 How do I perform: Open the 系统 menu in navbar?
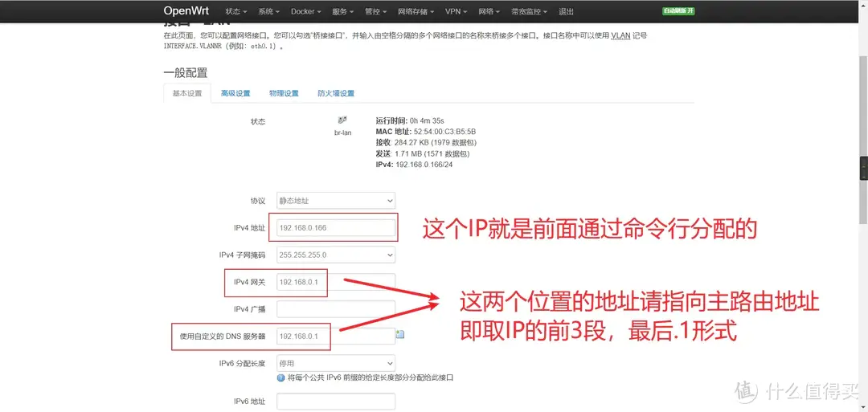[x=268, y=11]
